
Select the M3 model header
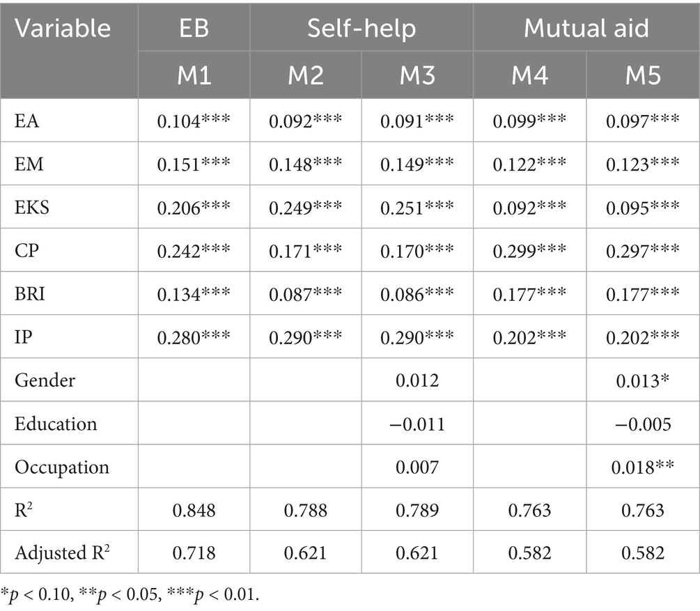[x=417, y=75]
